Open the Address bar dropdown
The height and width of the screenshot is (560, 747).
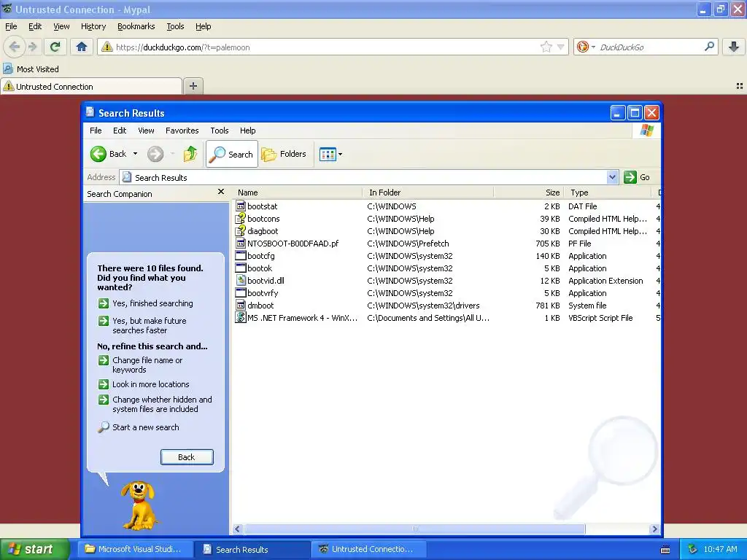612,177
